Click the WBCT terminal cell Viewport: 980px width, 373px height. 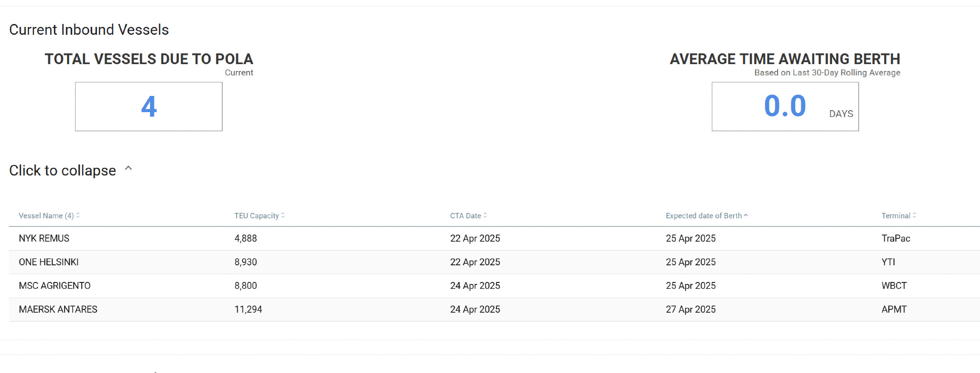894,286
